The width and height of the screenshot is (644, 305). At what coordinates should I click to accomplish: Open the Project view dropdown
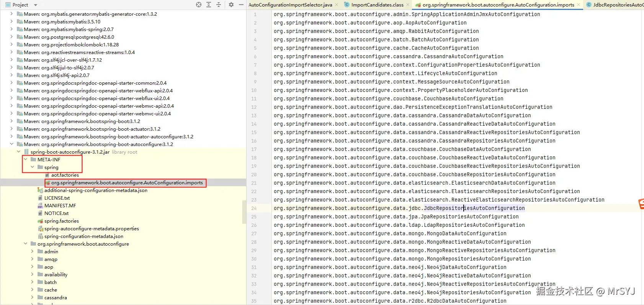coord(36,5)
